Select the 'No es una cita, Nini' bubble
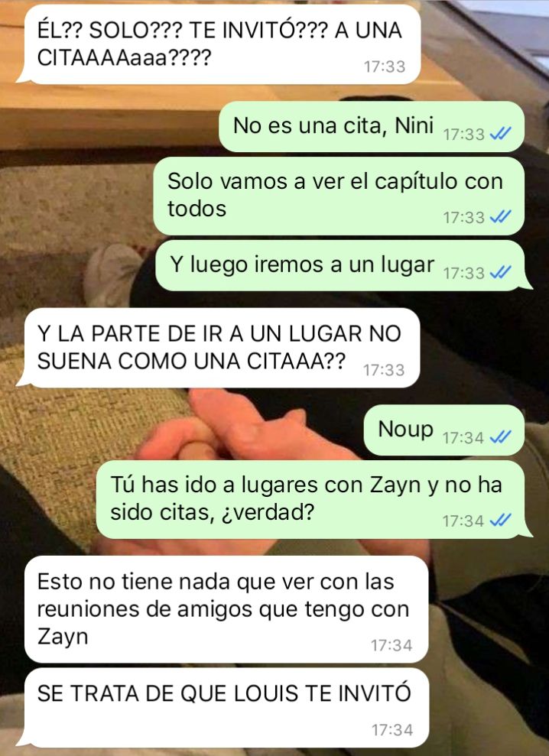549x756 pixels. 372,126
